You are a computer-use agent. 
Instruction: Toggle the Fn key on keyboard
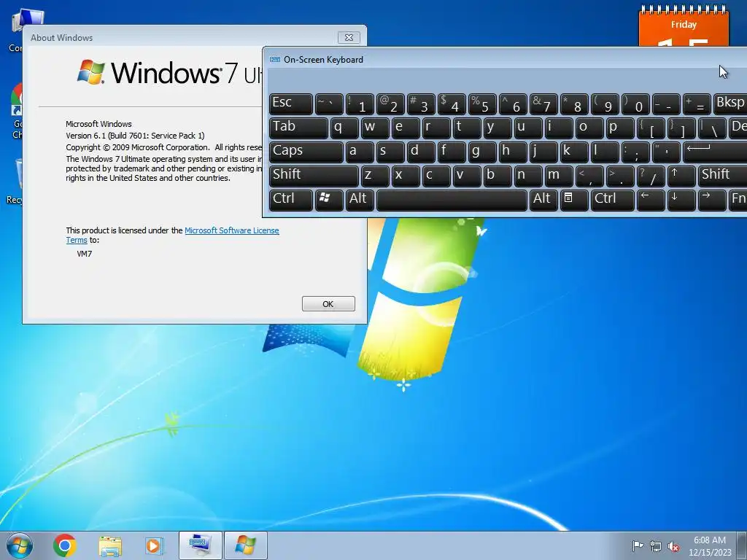738,200
